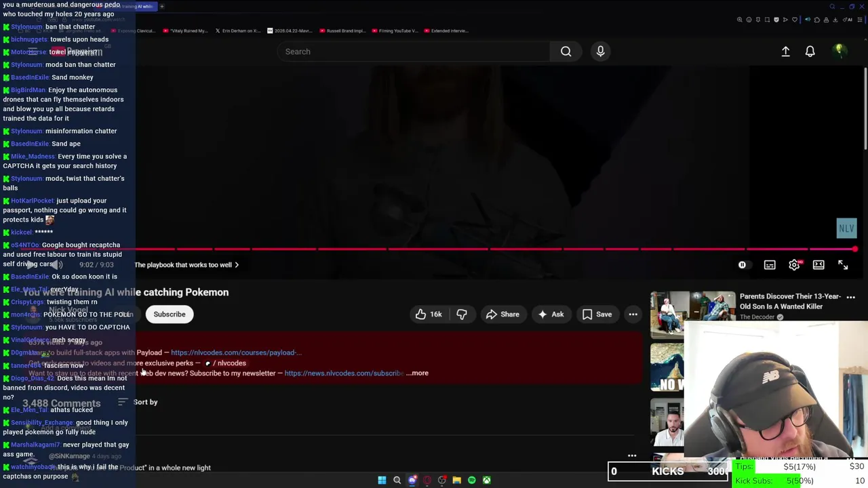The image size is (868, 488).
Task: Open File Explorer from the taskbar
Action: [x=456, y=480]
